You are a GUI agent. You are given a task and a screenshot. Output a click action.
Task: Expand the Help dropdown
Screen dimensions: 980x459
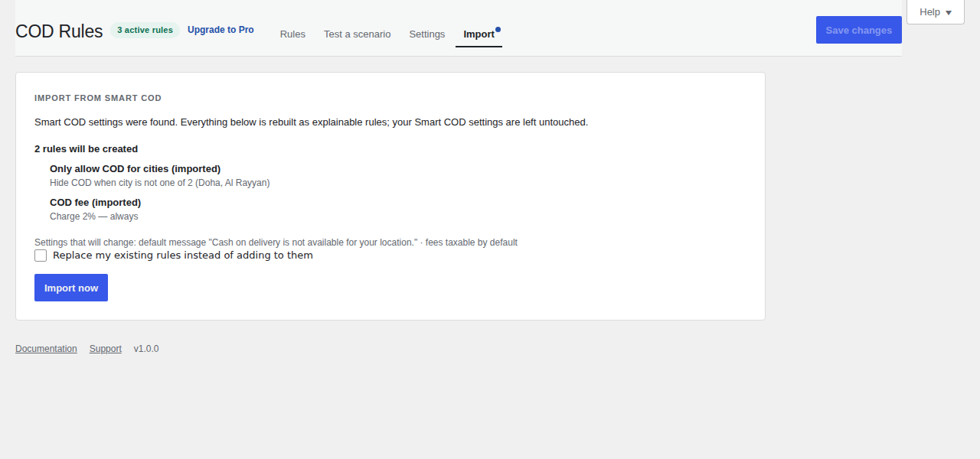(935, 12)
